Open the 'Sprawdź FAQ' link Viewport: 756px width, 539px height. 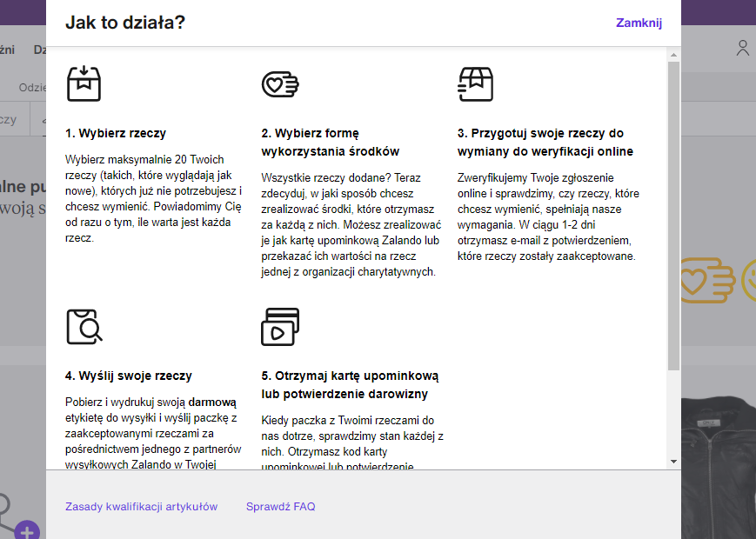coord(280,506)
